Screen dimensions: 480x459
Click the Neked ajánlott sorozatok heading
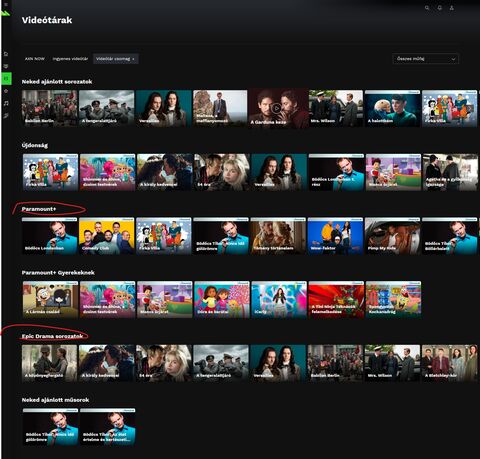click(57, 82)
